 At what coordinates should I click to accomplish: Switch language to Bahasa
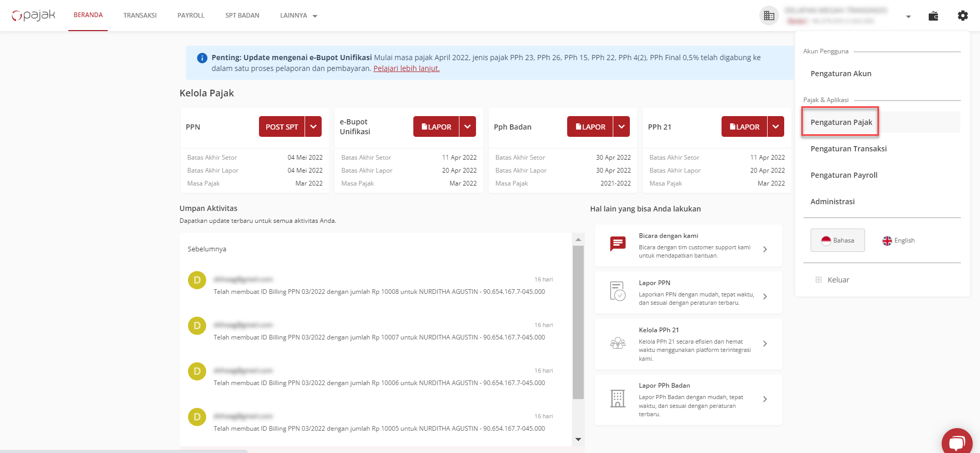tap(837, 240)
